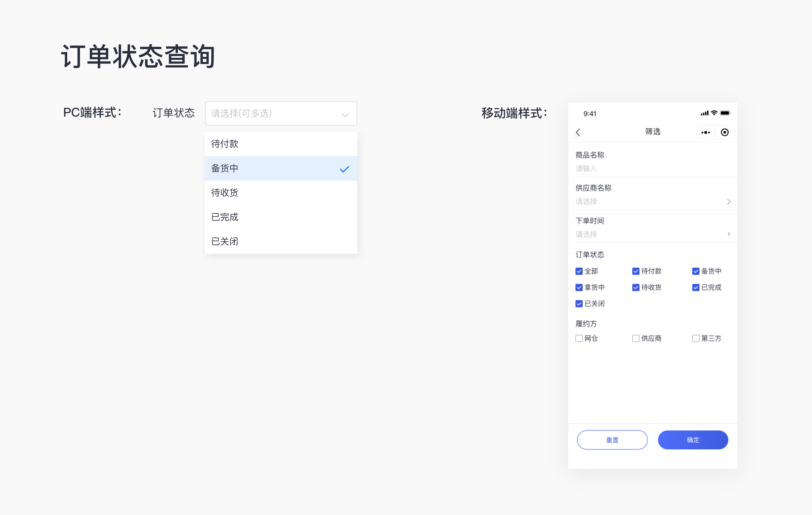
Task: Collapse the 订单状态 dropdown arrow
Action: tap(345, 115)
